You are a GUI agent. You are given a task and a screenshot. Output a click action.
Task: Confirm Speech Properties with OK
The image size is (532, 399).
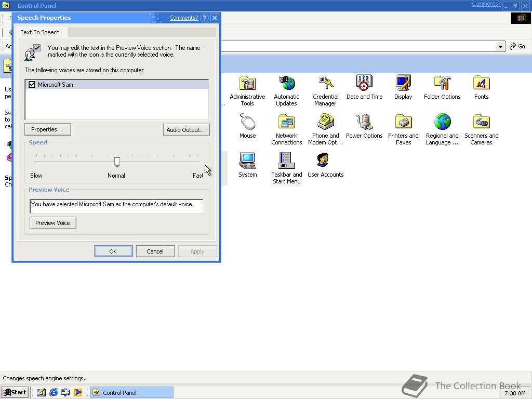coord(113,251)
